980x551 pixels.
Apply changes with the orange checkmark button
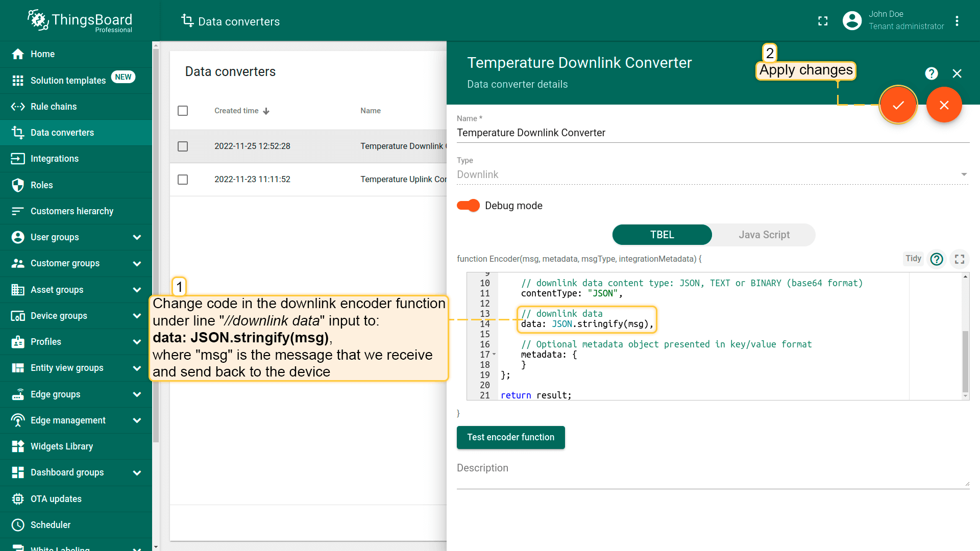click(x=898, y=105)
